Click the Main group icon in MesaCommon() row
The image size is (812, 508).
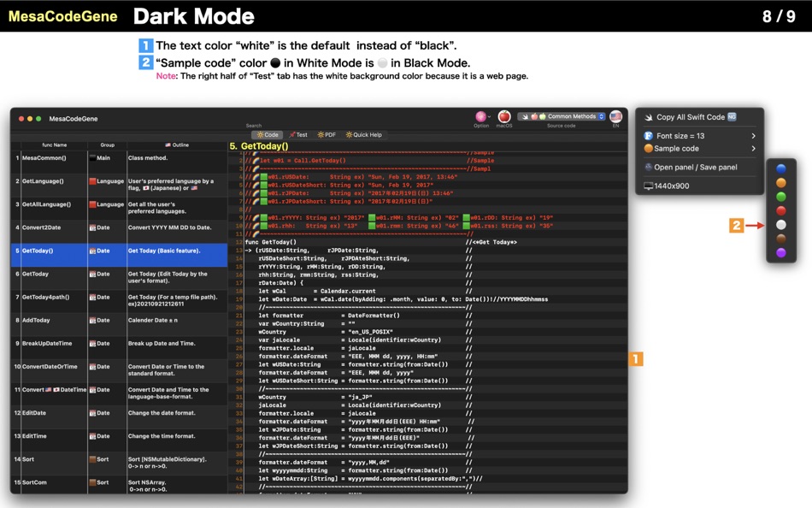(92, 158)
